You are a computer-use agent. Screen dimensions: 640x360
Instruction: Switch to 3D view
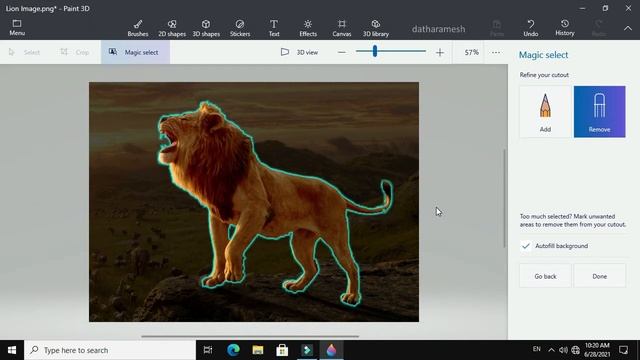click(299, 52)
